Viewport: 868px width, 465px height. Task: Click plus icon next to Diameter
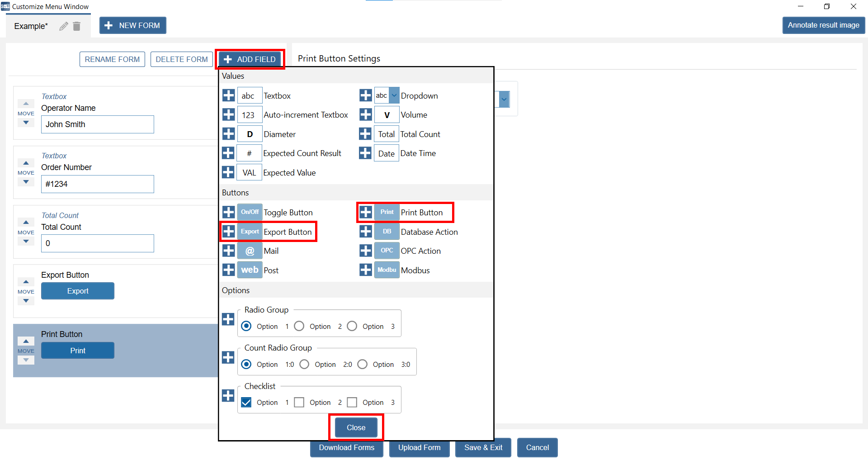coord(229,134)
